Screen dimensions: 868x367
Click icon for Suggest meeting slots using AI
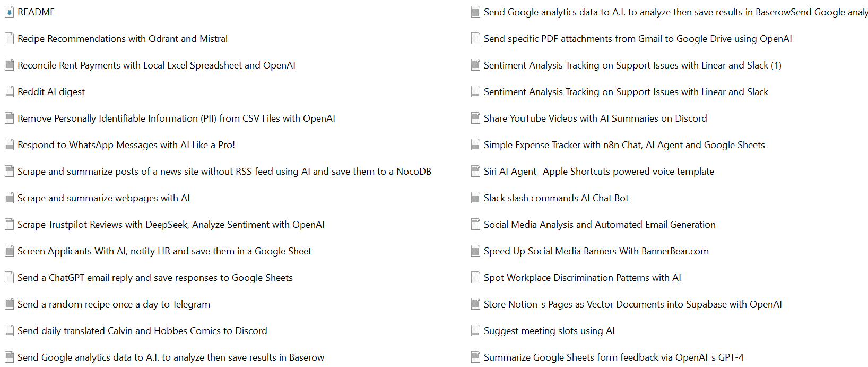475,331
